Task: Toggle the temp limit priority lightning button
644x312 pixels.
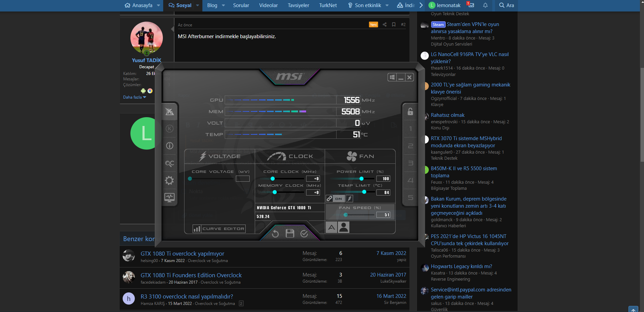Action: point(350,199)
